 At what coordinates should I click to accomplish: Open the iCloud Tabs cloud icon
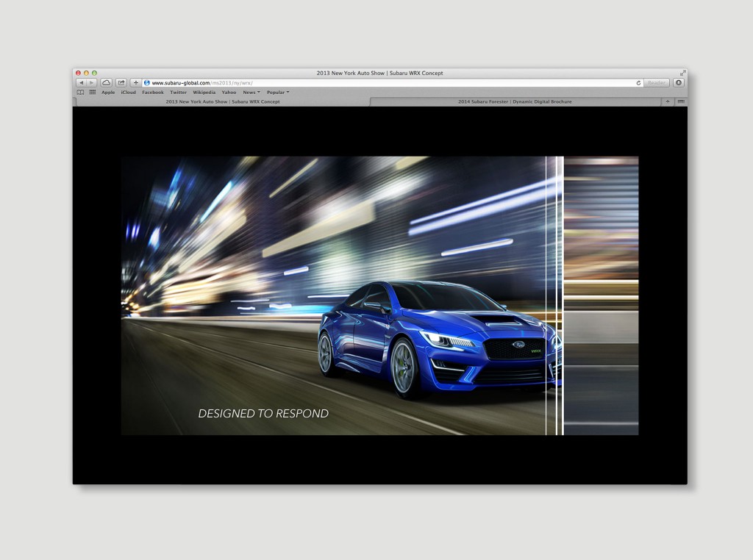tap(106, 83)
